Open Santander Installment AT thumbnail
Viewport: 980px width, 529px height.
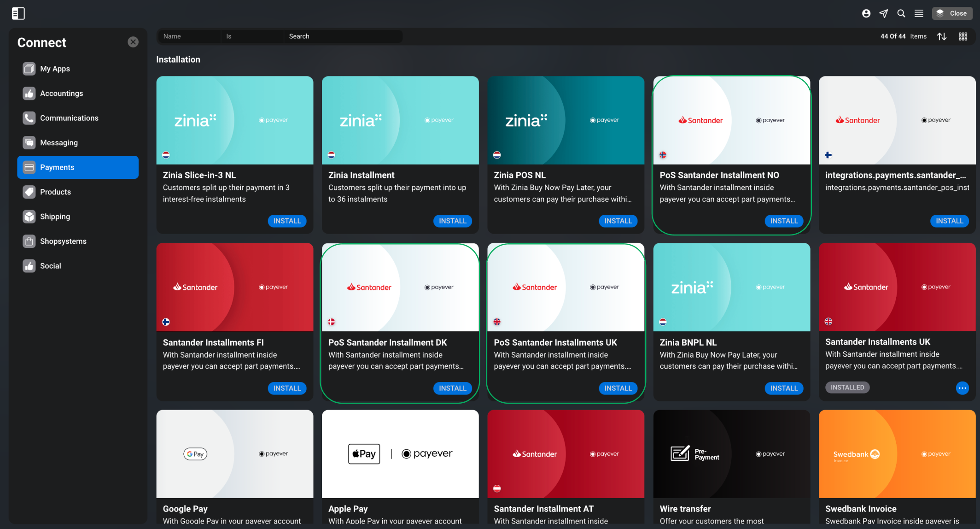566,454
